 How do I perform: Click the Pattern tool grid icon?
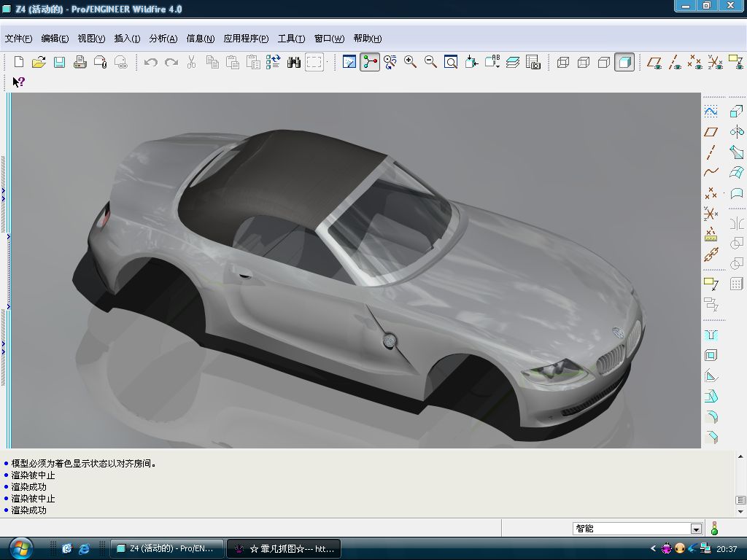coord(737,284)
